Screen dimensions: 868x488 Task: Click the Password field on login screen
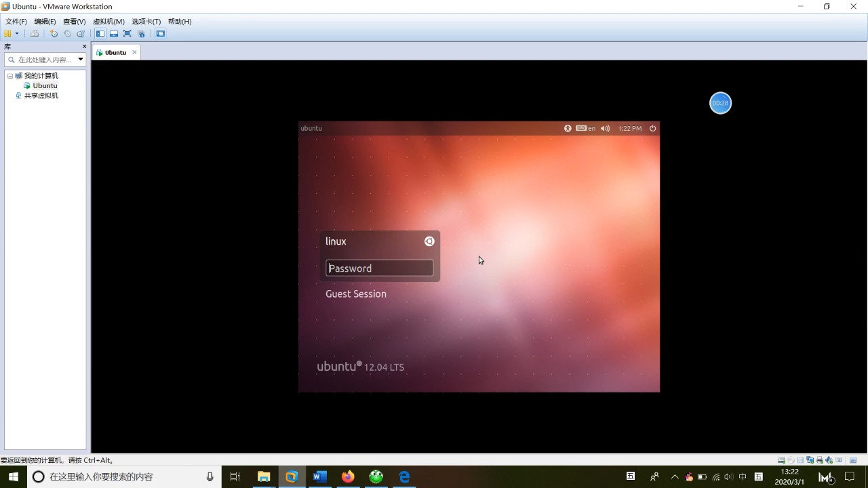pyautogui.click(x=379, y=268)
